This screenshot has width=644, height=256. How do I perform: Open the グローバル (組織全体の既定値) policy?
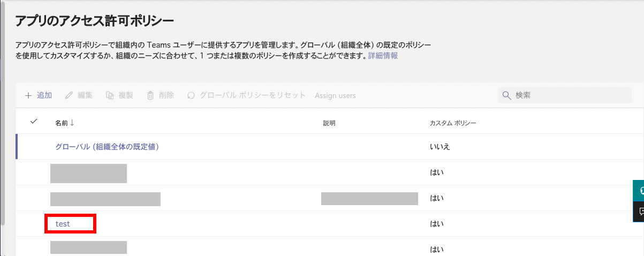[107, 146]
